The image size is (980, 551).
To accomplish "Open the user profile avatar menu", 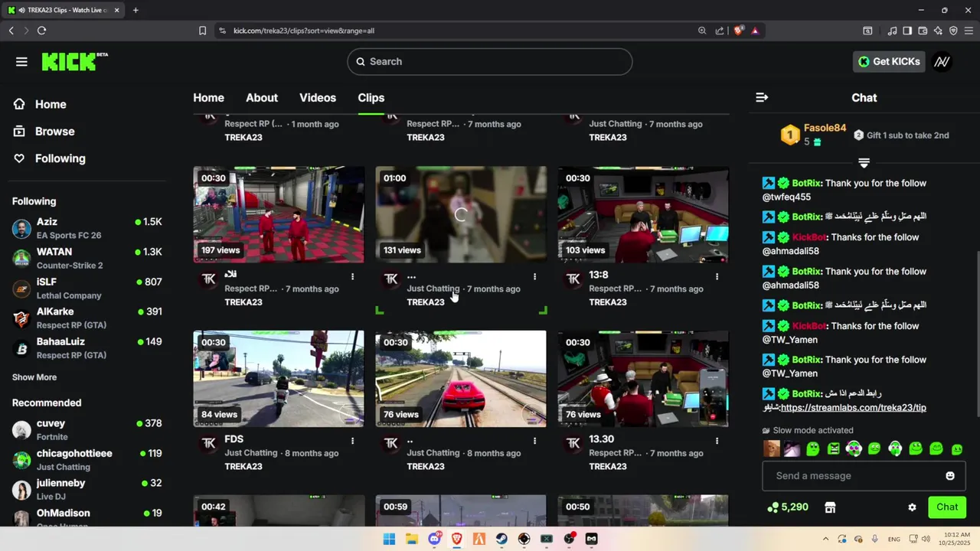I will click(942, 62).
